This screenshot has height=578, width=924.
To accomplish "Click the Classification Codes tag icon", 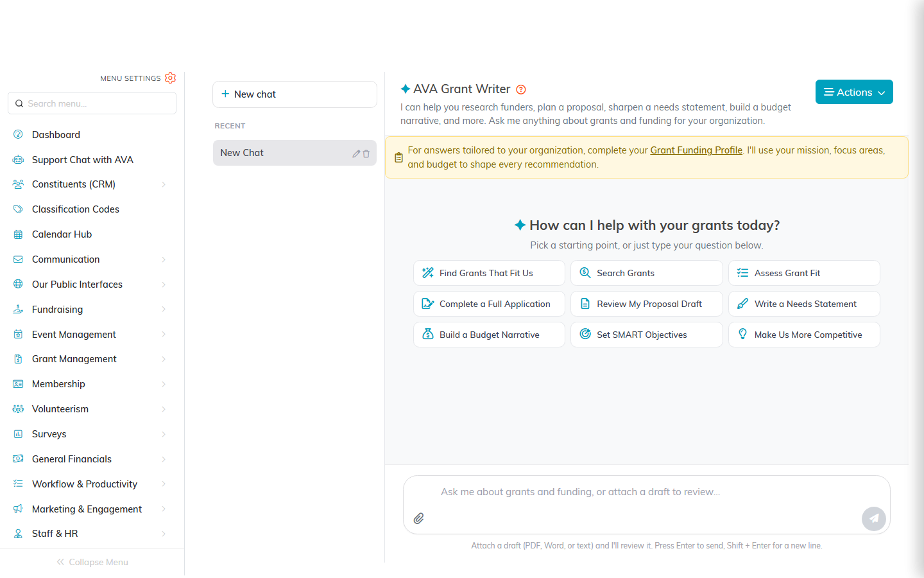I will pos(18,209).
